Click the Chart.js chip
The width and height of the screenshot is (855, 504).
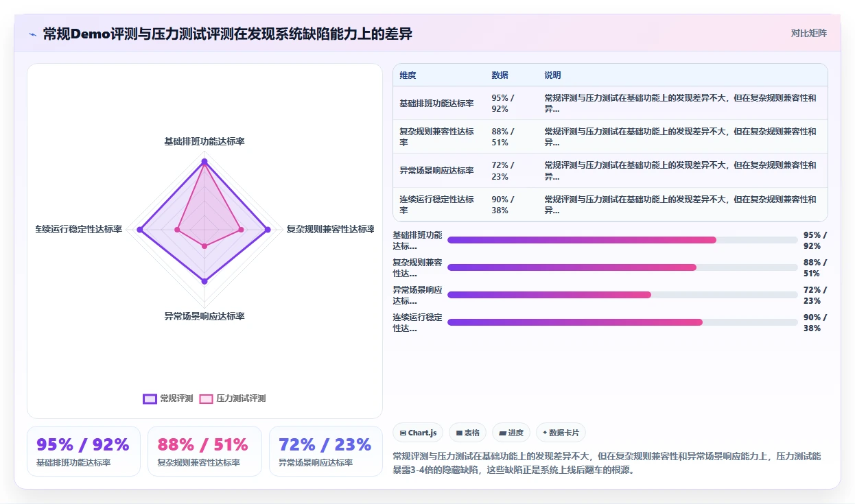click(418, 433)
